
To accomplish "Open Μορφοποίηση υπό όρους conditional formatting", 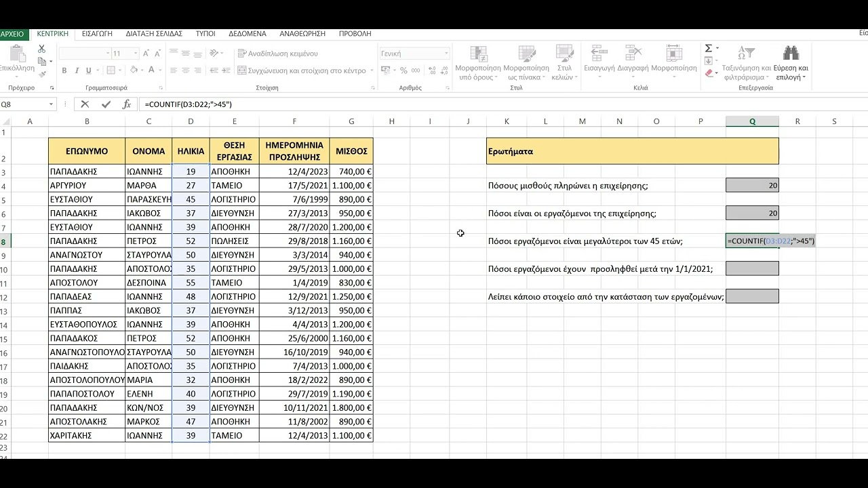I will click(478, 63).
